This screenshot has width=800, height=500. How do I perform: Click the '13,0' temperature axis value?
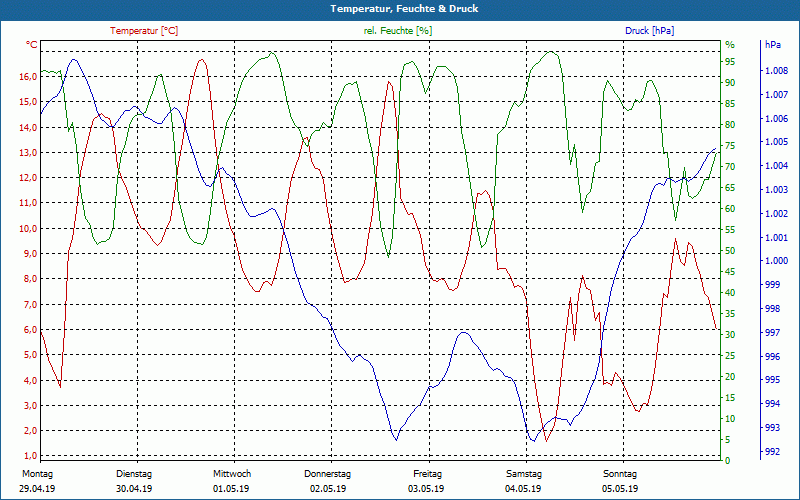point(28,153)
